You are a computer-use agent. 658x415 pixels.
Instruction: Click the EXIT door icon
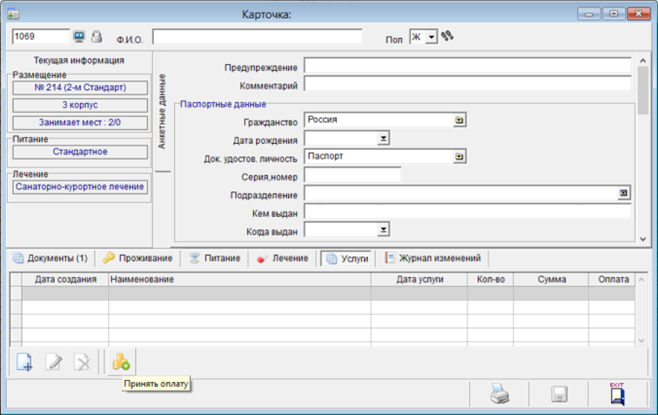[x=617, y=392]
